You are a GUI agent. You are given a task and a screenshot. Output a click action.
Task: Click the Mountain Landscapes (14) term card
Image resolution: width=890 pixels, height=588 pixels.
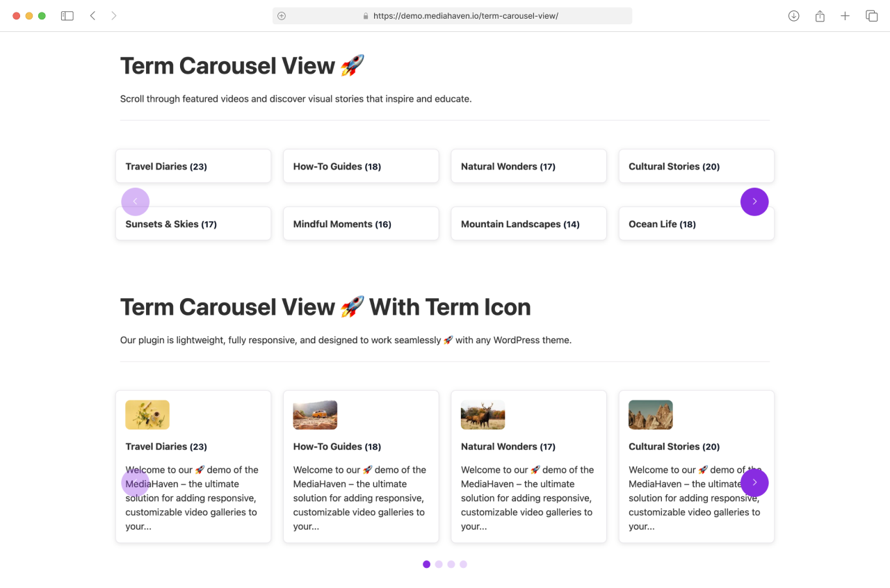click(528, 224)
